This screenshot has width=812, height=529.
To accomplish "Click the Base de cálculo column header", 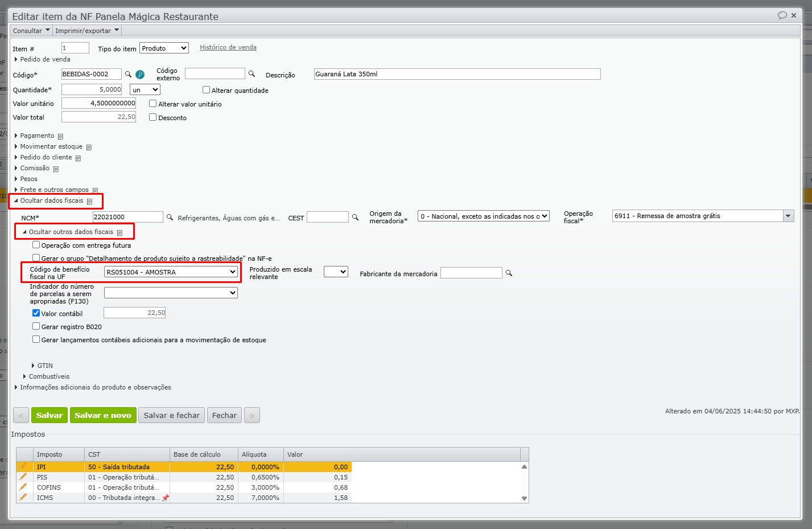I will [204, 454].
